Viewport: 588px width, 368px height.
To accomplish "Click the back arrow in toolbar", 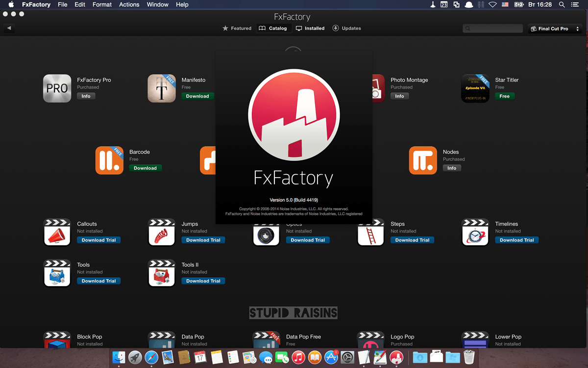I will [x=9, y=28].
